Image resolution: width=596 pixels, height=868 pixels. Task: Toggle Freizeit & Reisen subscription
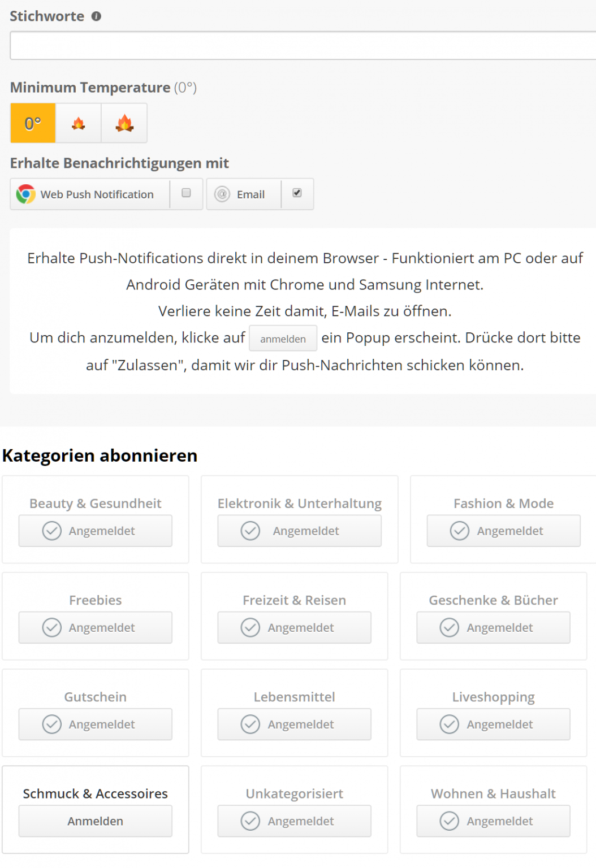(x=295, y=627)
